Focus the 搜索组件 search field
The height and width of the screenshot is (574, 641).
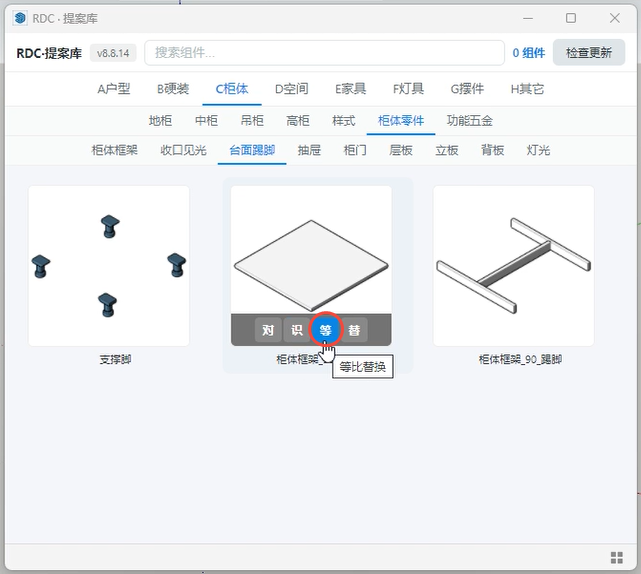325,53
